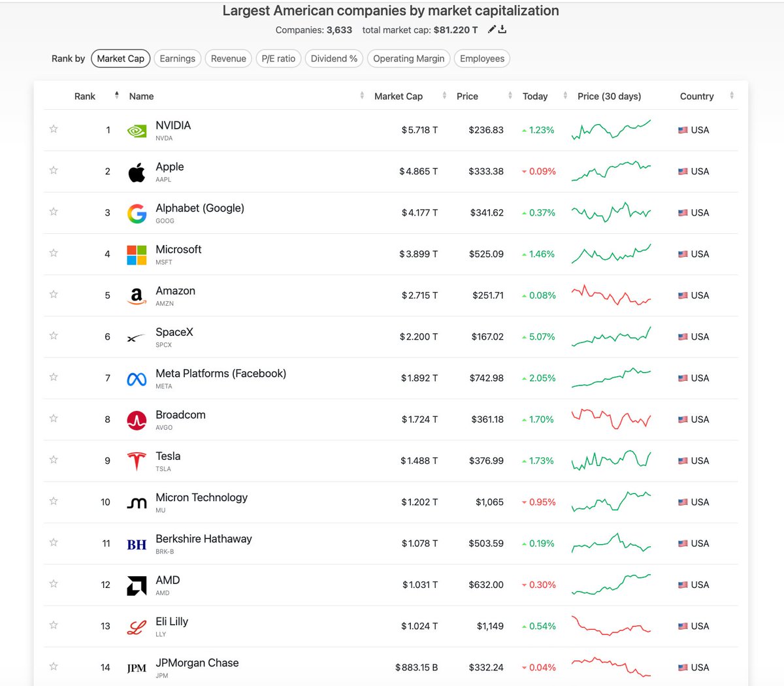The height and width of the screenshot is (686, 784).
Task: Star NVIDIA as a favorite
Action: pyautogui.click(x=54, y=129)
